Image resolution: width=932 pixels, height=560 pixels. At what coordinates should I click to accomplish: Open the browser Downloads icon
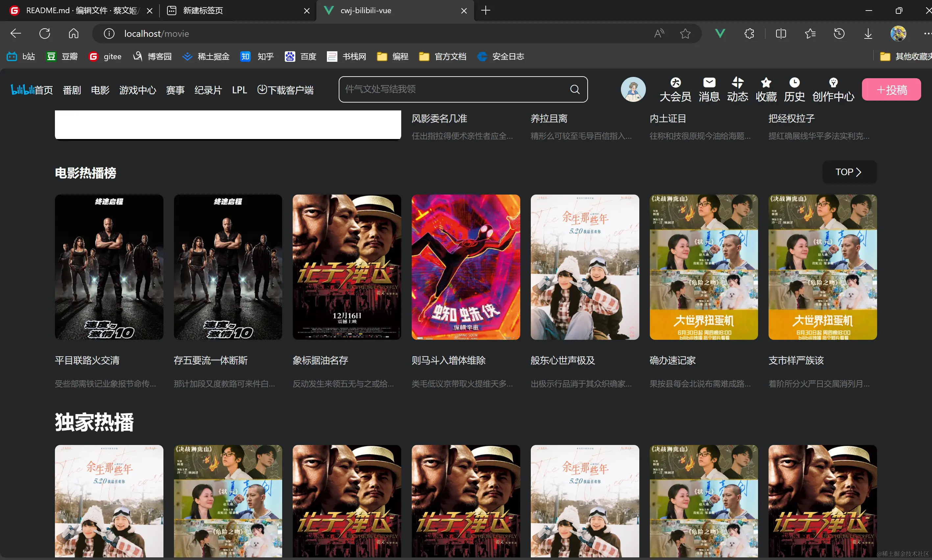coord(868,33)
